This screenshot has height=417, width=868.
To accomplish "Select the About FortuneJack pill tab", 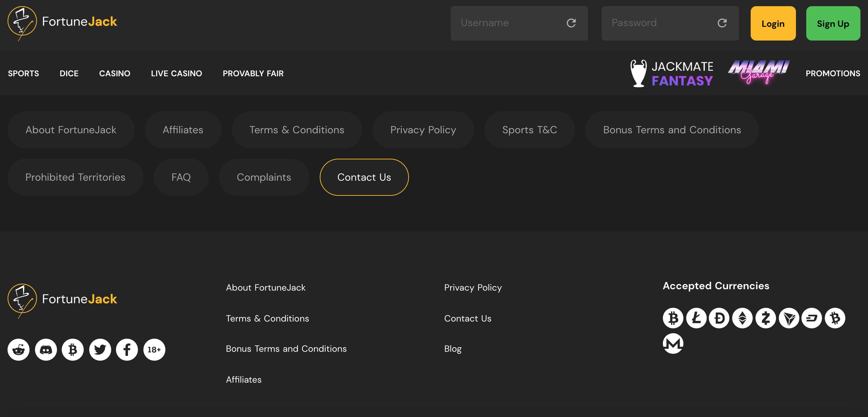I will coord(71,130).
